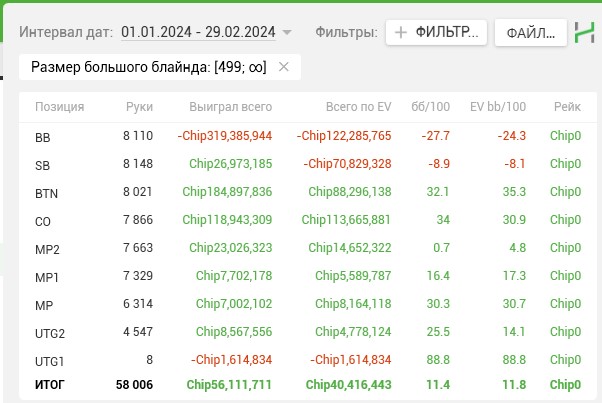The height and width of the screenshot is (403, 602).
Task: Sort by Рейк column header
Action: pyautogui.click(x=567, y=107)
